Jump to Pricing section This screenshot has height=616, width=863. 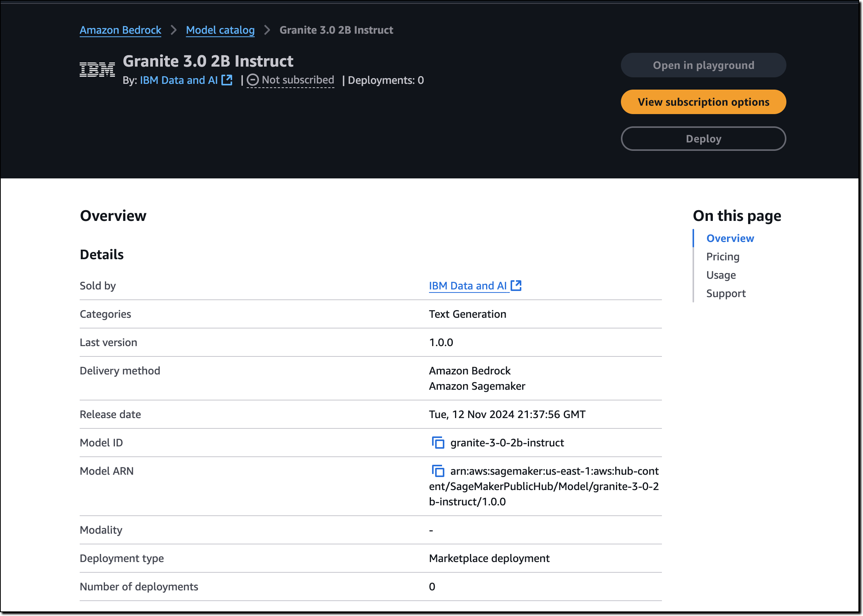pyautogui.click(x=723, y=257)
